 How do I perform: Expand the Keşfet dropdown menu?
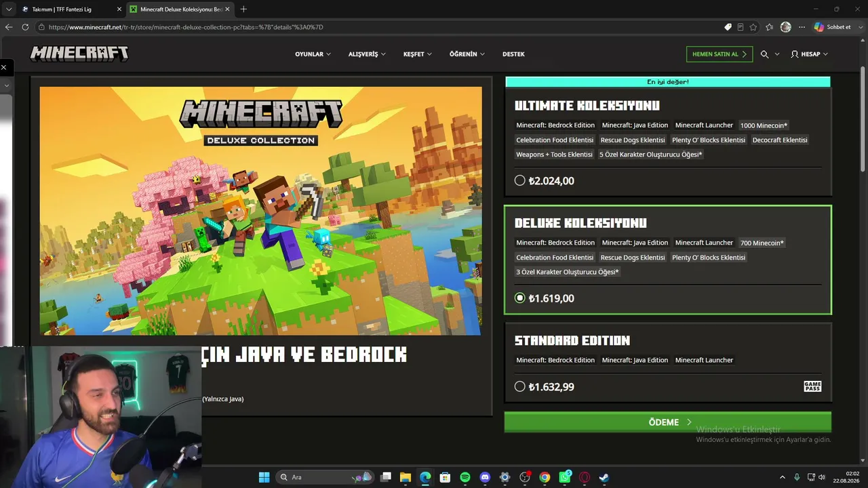418,54
